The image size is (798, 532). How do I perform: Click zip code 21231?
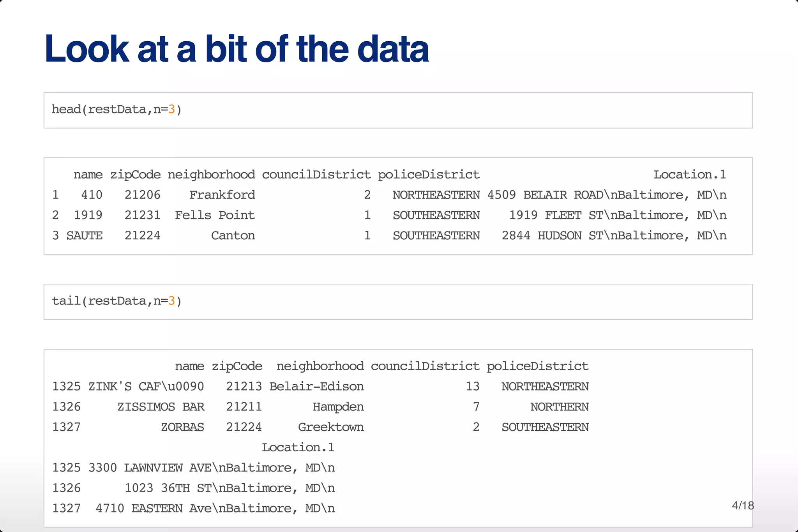(142, 215)
